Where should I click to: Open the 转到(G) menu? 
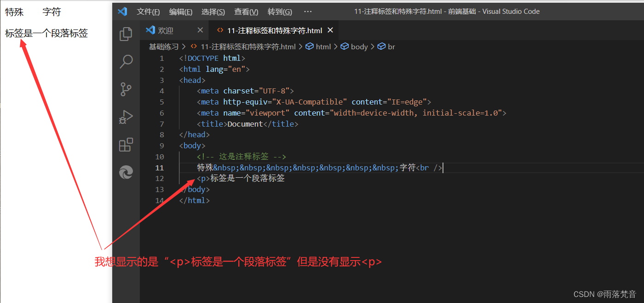[x=280, y=12]
